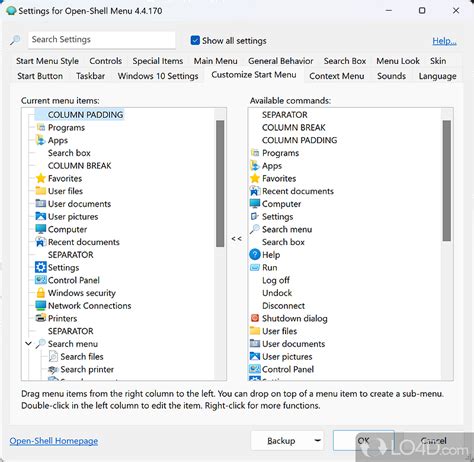Click the Apps icon in available commands
The height and width of the screenshot is (462, 474).
(254, 165)
